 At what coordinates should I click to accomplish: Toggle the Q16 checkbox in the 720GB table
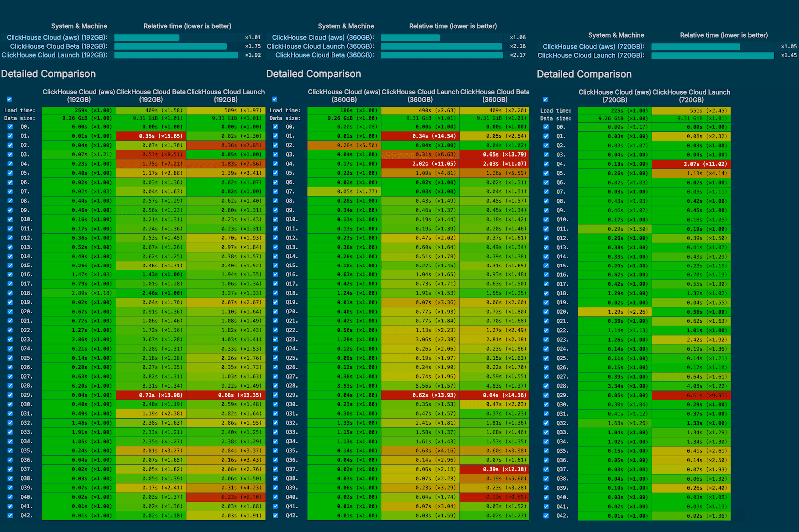pos(546,275)
